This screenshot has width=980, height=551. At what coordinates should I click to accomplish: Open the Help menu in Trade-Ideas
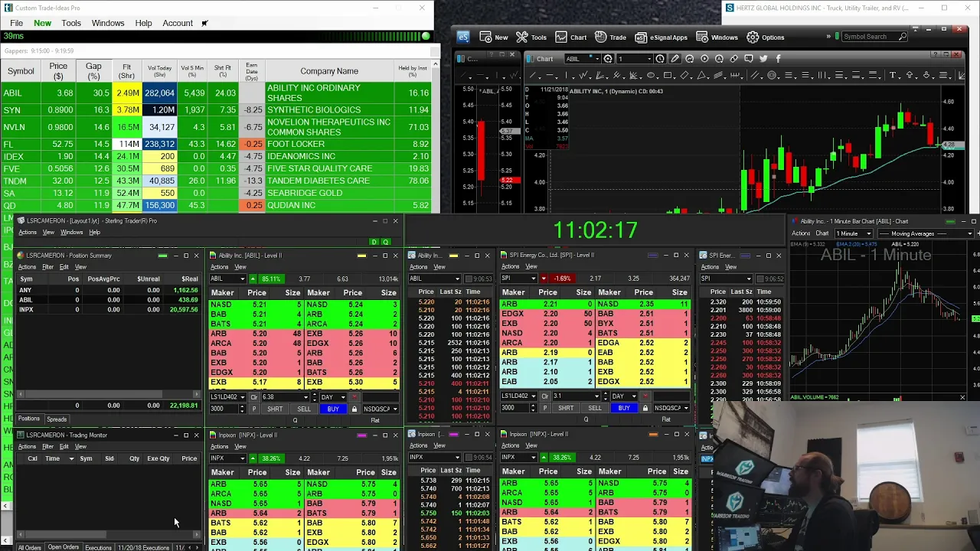point(143,23)
